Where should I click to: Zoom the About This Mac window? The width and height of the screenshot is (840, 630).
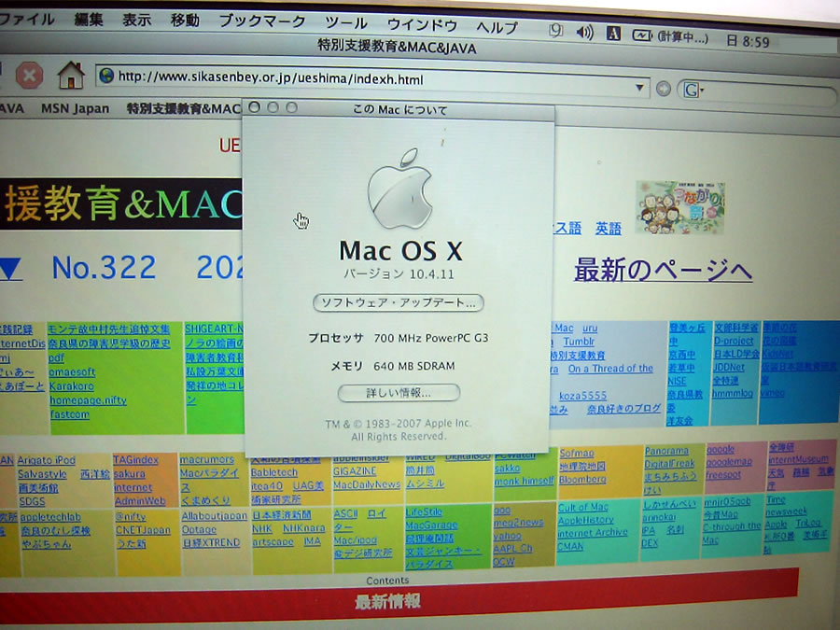[291, 107]
